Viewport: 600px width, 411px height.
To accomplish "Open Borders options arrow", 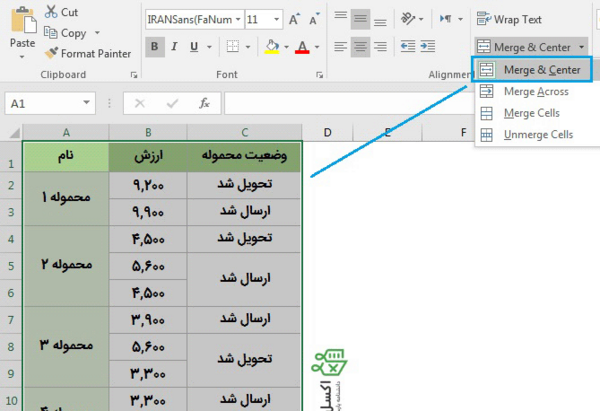I will coord(248,47).
